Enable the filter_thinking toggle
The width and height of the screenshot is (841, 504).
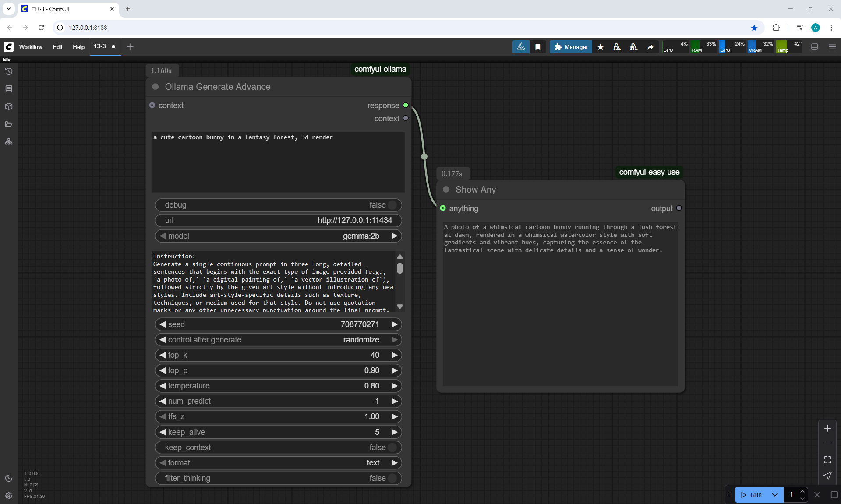pyautogui.click(x=392, y=478)
